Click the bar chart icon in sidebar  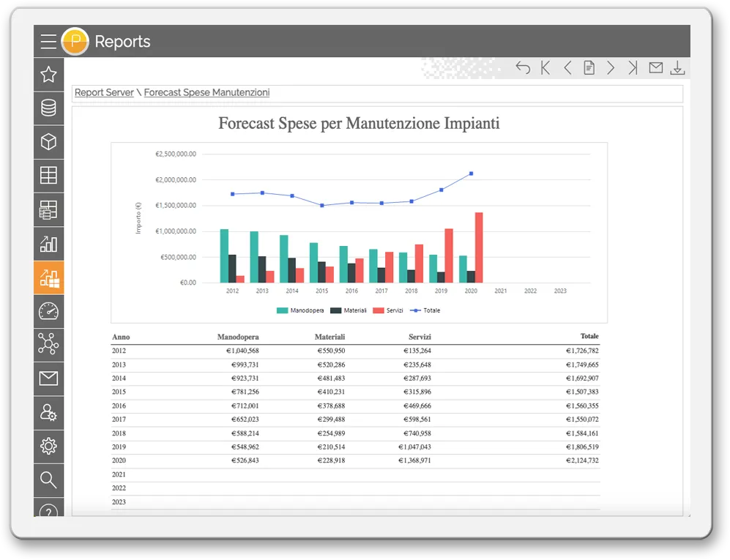(48, 244)
